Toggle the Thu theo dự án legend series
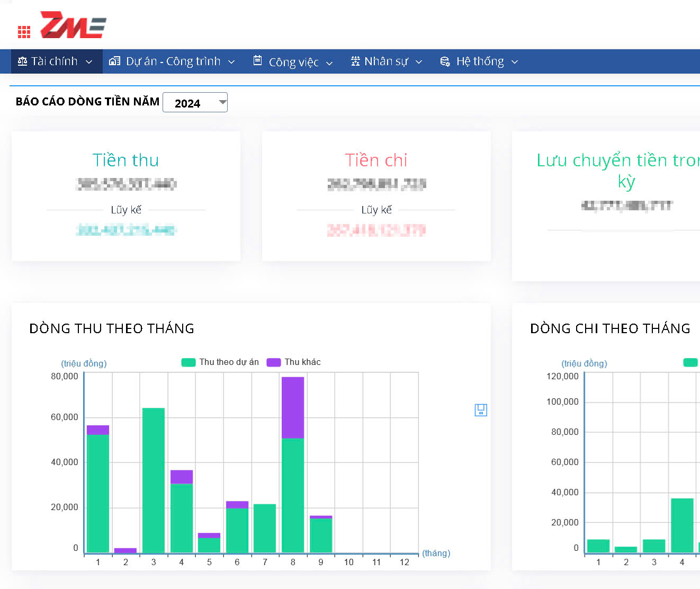Viewport: 700px width, 589px height. click(x=220, y=362)
